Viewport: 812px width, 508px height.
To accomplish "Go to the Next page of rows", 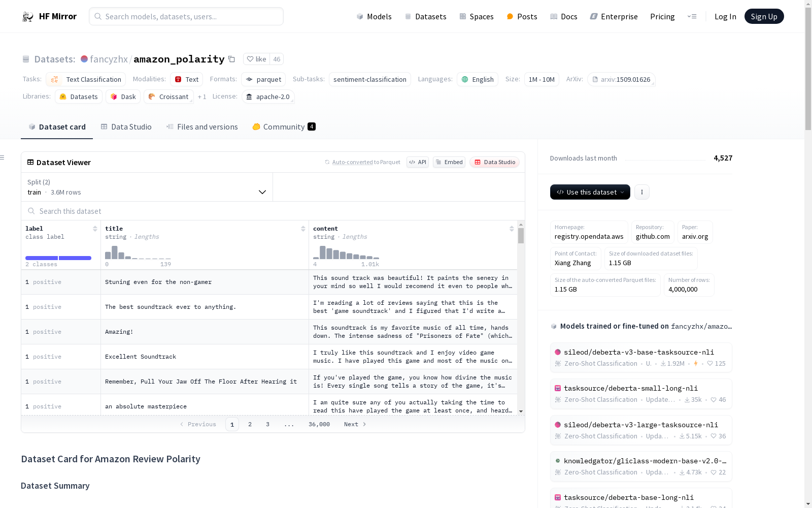I will tap(355, 424).
